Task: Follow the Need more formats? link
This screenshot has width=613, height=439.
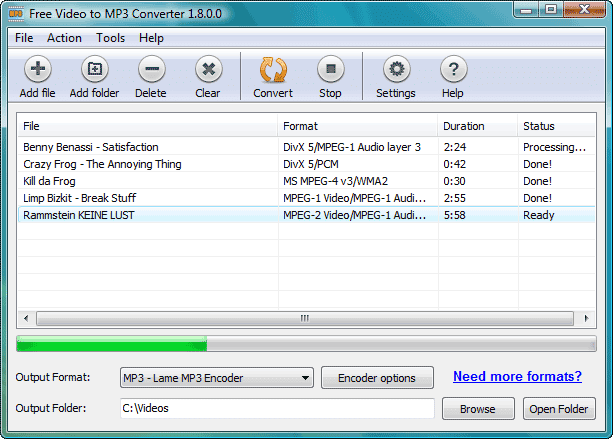Action: (x=517, y=376)
